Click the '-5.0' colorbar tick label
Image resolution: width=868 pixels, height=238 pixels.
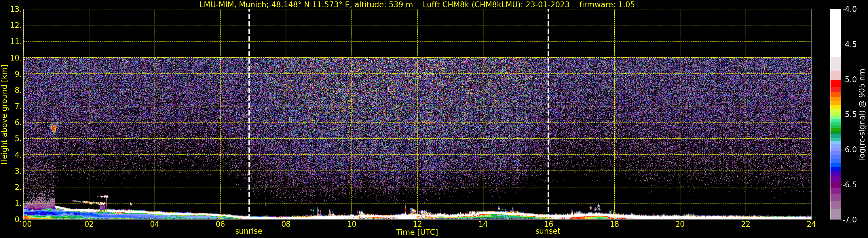(849, 80)
